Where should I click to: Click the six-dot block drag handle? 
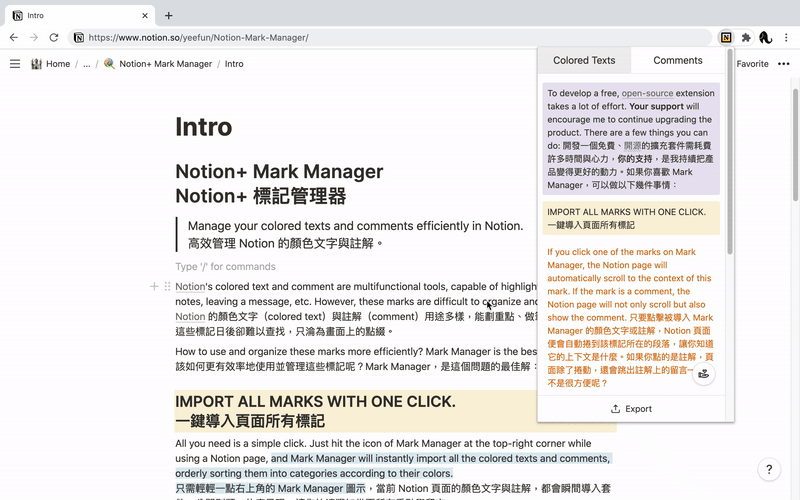pyautogui.click(x=167, y=286)
